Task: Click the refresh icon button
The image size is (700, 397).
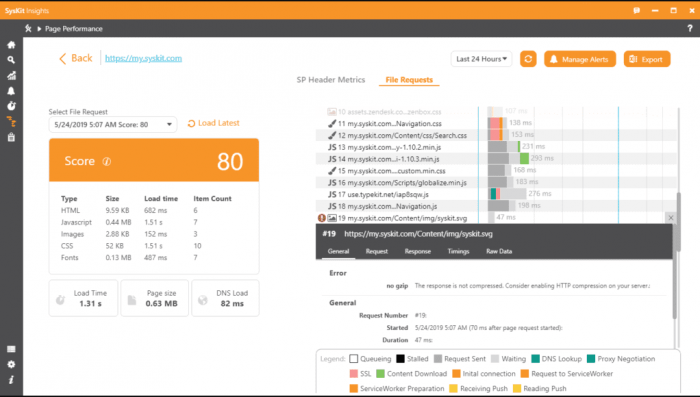Action: pos(528,59)
